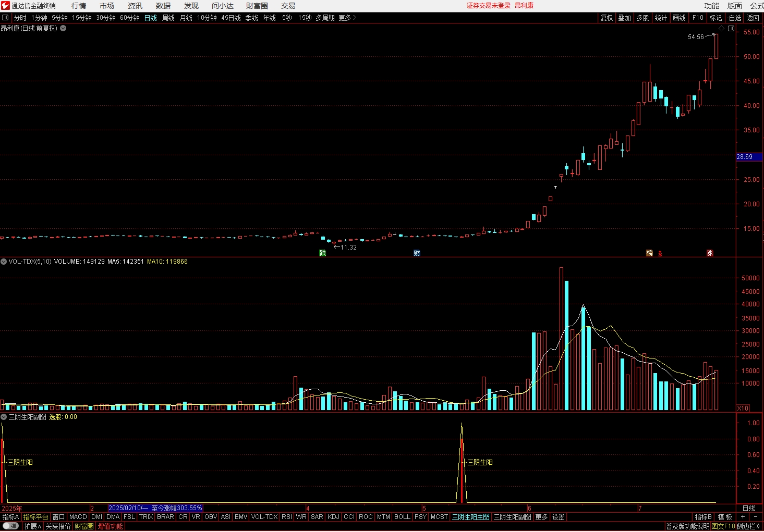Open the 更多 periods dropdown
The image size is (764, 532).
(x=348, y=18)
